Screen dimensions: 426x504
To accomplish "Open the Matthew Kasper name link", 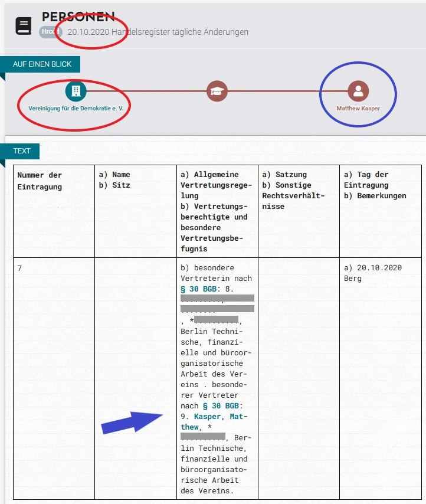I will coord(358,109).
